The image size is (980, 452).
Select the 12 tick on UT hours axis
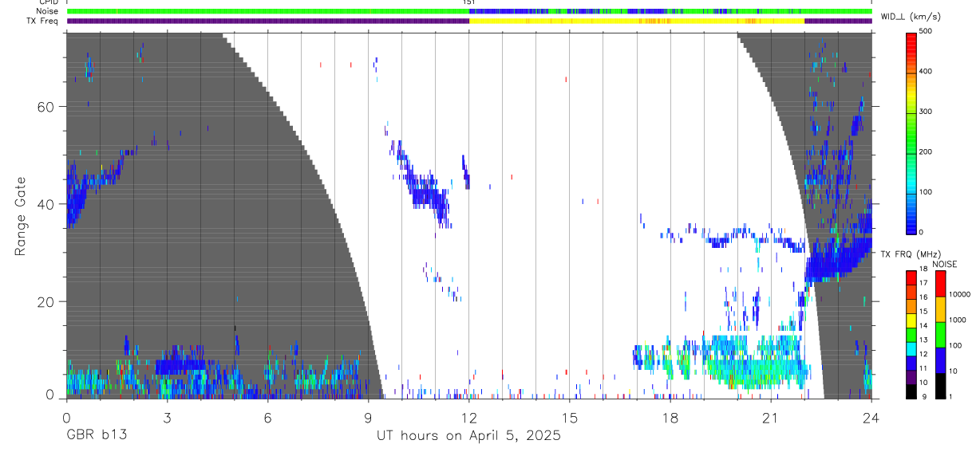[x=468, y=417]
